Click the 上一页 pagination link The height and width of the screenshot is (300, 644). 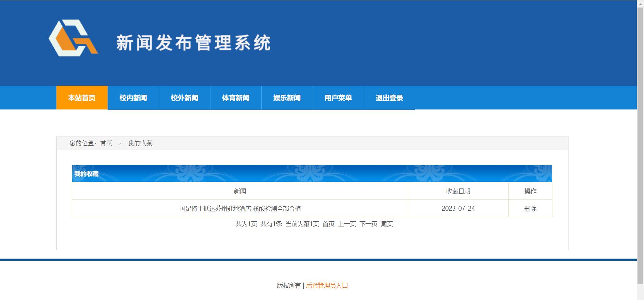[347, 224]
